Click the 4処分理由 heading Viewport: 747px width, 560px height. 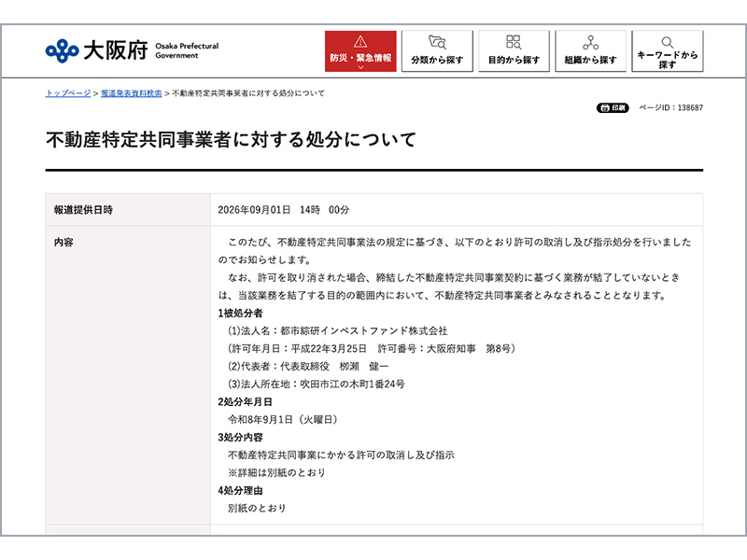[x=240, y=491]
